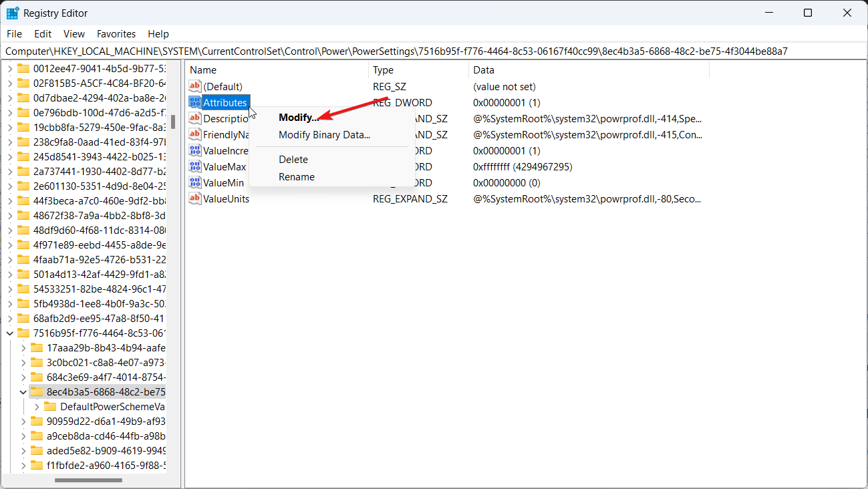Screen dimensions: 868x489
Task: Click folder icon of key 2e601130-5351
Action: pyautogui.click(x=23, y=186)
